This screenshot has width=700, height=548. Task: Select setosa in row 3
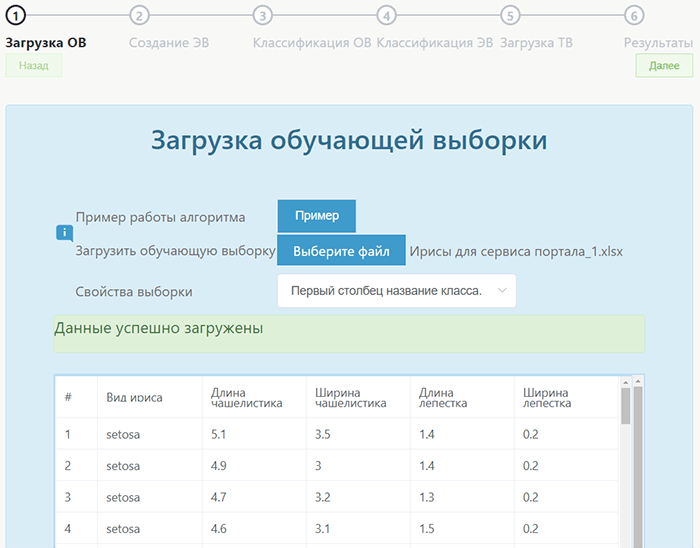coord(123,497)
